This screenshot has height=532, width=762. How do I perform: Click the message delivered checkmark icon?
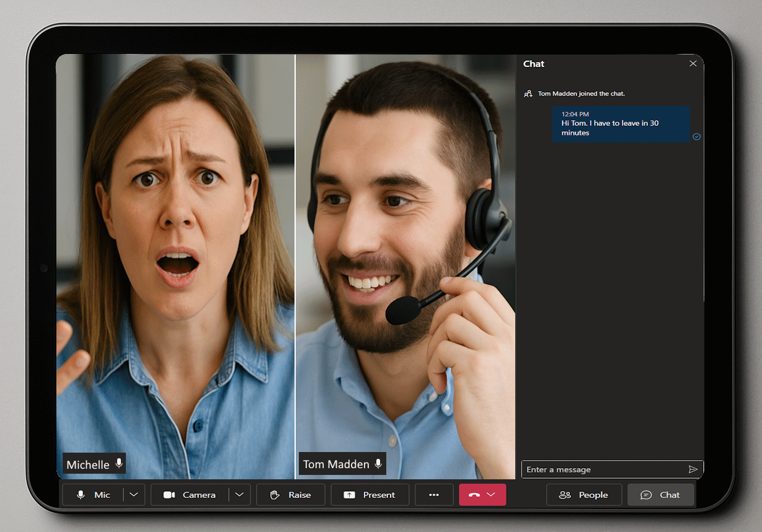tap(696, 136)
